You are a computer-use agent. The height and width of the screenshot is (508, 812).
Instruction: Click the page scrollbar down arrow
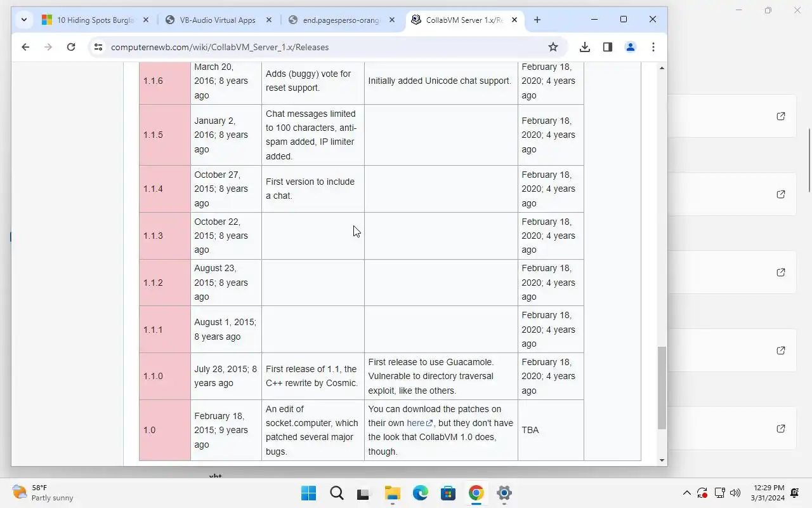click(662, 460)
